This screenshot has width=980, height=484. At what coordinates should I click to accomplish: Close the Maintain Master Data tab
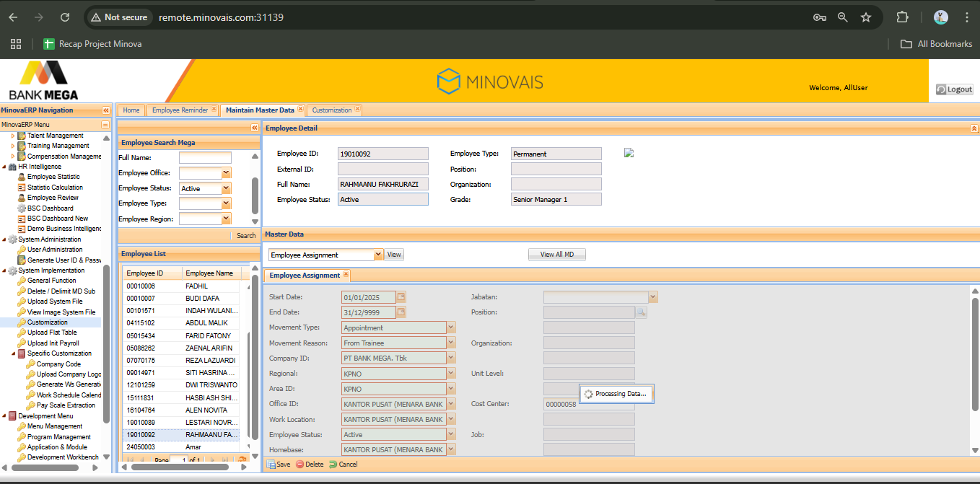pos(300,110)
